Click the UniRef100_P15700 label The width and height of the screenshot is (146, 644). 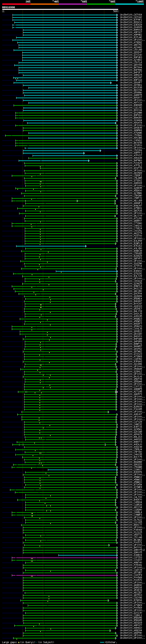click(x=131, y=236)
